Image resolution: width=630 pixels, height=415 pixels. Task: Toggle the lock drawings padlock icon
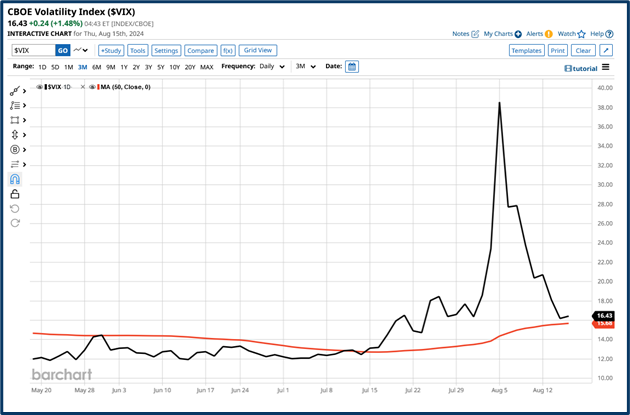click(x=14, y=194)
